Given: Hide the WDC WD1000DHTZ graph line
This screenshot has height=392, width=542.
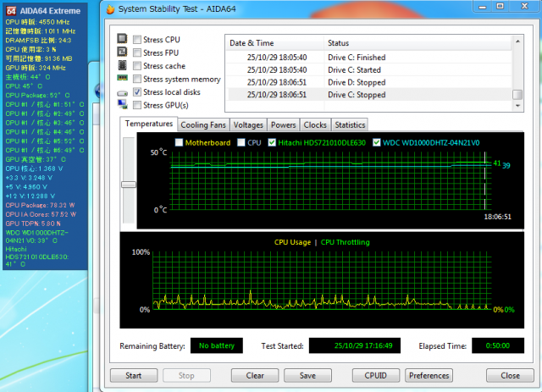Looking at the screenshot, I should point(377,142).
